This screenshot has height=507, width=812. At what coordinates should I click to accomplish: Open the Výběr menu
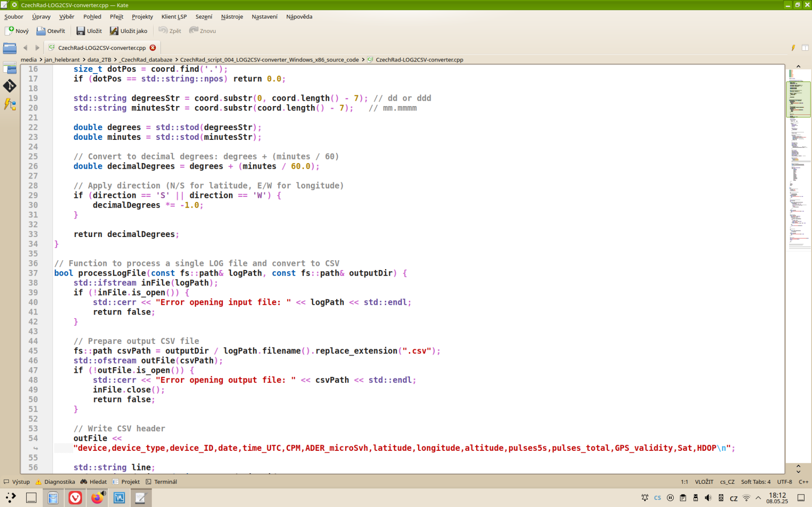(x=67, y=16)
